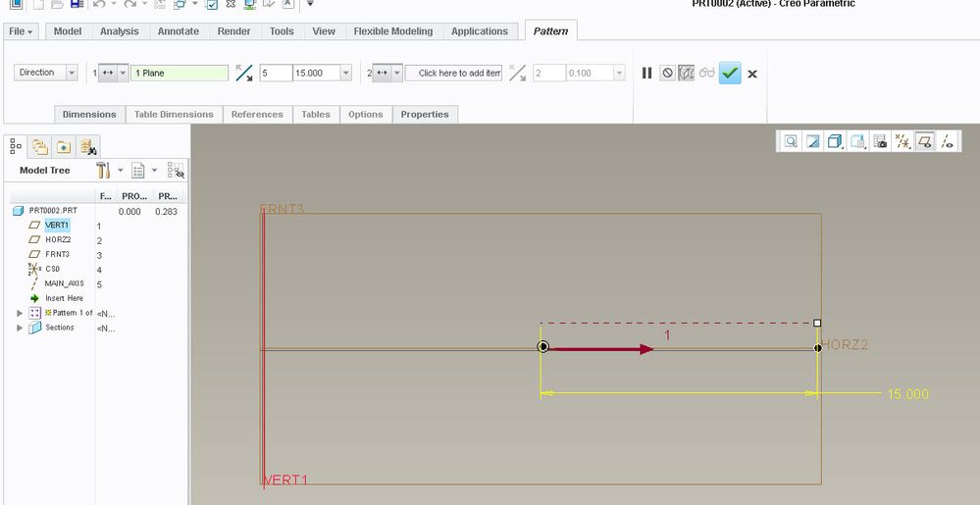
Task: Expand the Pattern 1 tree node
Action: coord(20,313)
